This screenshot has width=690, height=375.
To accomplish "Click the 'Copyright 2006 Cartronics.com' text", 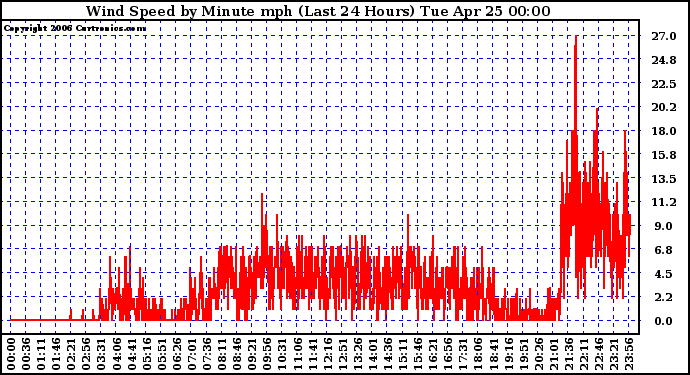I will [75, 28].
